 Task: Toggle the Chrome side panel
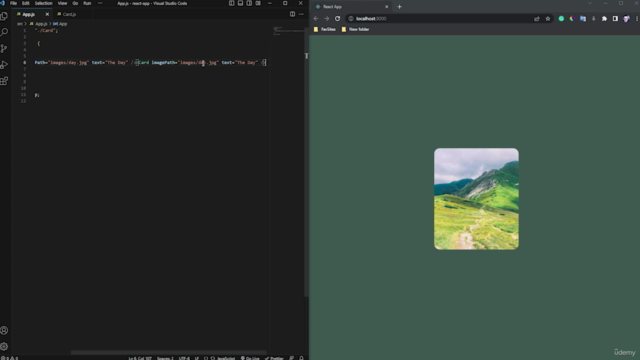point(615,19)
